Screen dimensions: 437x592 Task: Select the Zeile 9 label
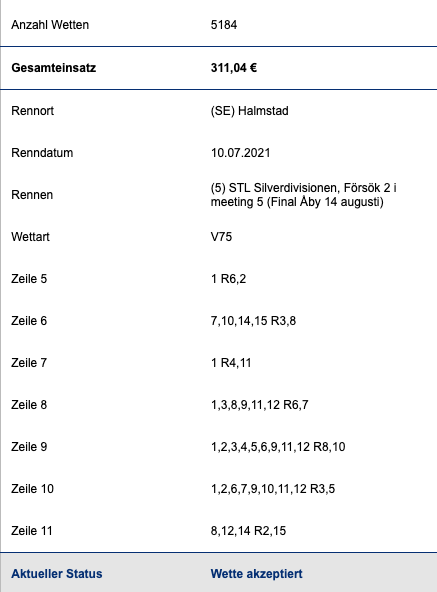point(29,447)
